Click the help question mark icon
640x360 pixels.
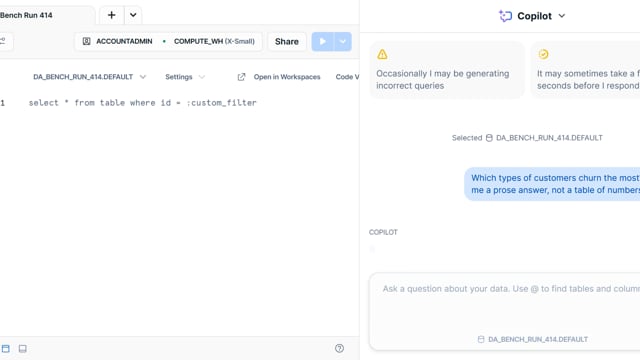coord(339,348)
